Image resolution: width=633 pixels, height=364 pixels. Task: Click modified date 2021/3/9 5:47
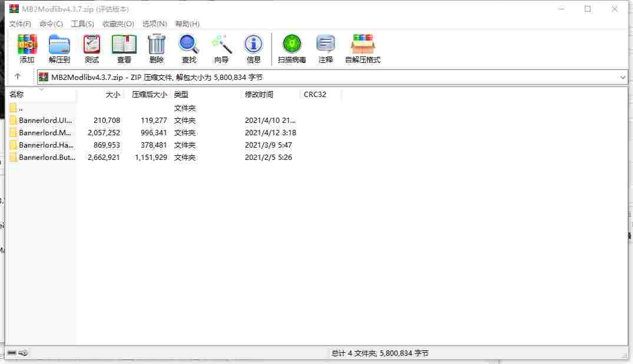tap(269, 145)
